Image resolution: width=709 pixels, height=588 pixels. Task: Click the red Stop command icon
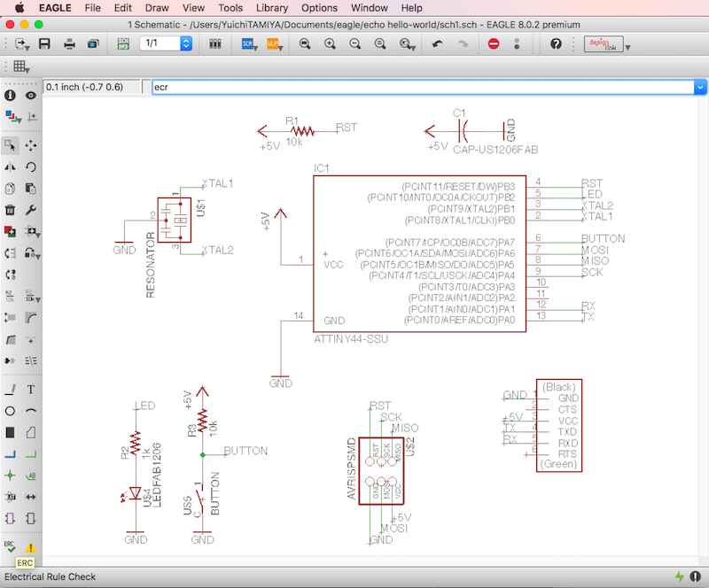coord(494,44)
